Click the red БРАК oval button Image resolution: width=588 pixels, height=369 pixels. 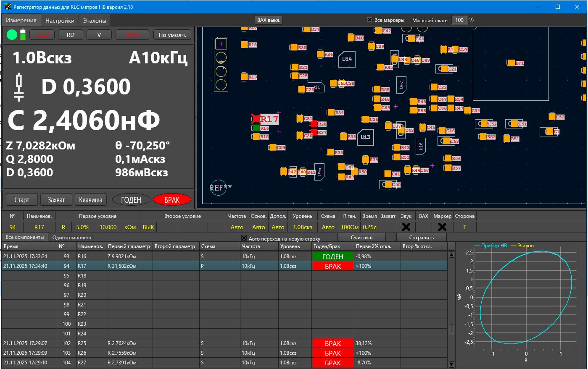[172, 200]
